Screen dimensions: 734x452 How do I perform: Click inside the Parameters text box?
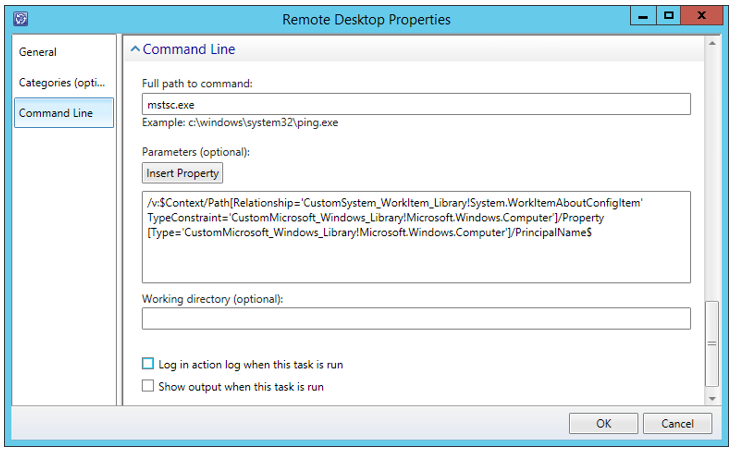tap(416, 237)
